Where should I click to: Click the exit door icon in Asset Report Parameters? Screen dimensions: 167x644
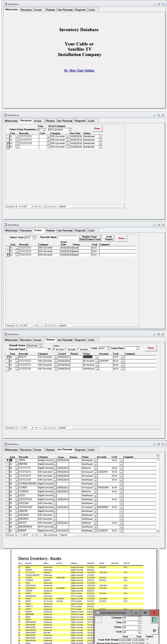point(154,630)
